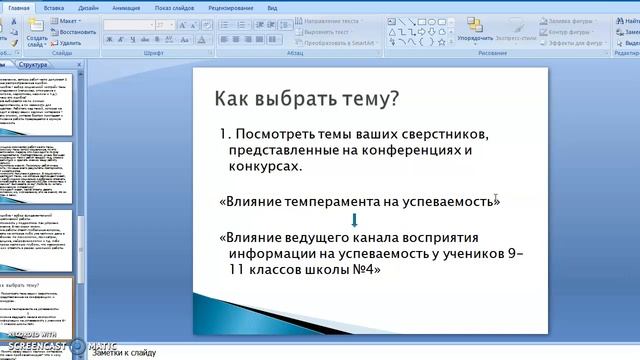Select the Curve line shape
This screenshot has height=360, width=640.
pos(402,42)
